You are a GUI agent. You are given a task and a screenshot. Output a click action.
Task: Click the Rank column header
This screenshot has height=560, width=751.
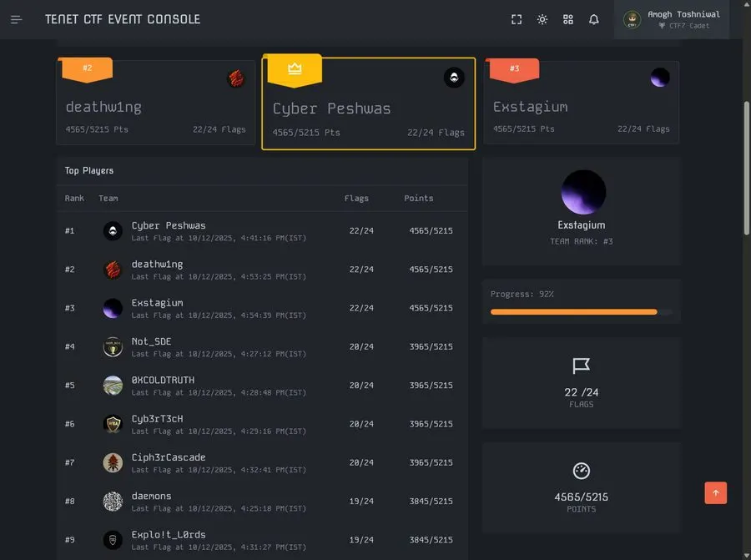(74, 199)
